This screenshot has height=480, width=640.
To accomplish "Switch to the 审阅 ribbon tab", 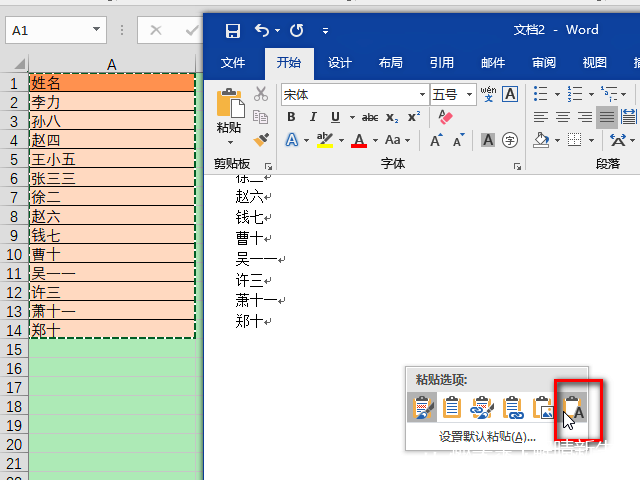I will click(544, 63).
